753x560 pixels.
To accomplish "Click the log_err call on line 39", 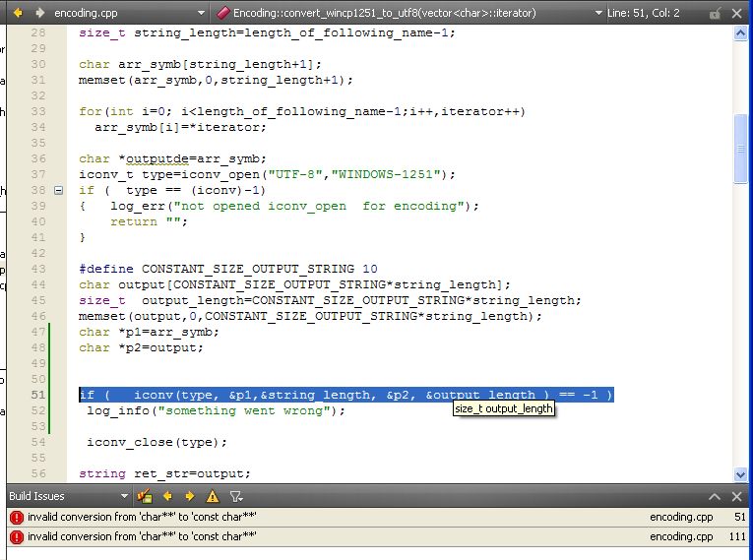I will click(294, 206).
